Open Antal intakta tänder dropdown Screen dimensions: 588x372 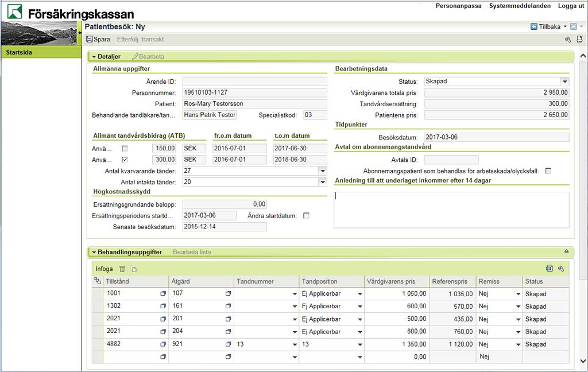tap(323, 182)
